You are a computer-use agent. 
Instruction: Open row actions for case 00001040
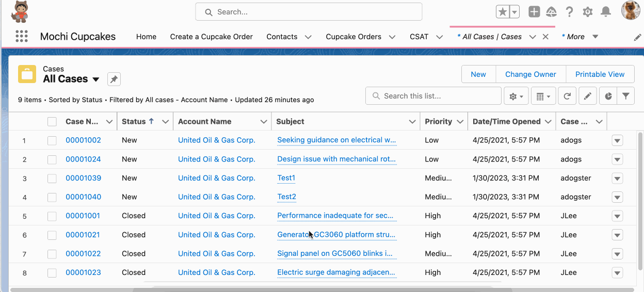pyautogui.click(x=617, y=197)
